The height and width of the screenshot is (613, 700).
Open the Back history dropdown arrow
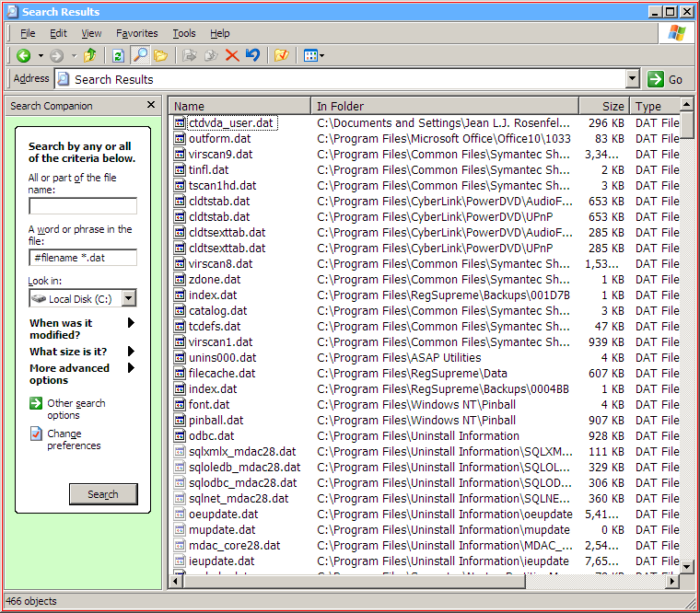[41, 56]
